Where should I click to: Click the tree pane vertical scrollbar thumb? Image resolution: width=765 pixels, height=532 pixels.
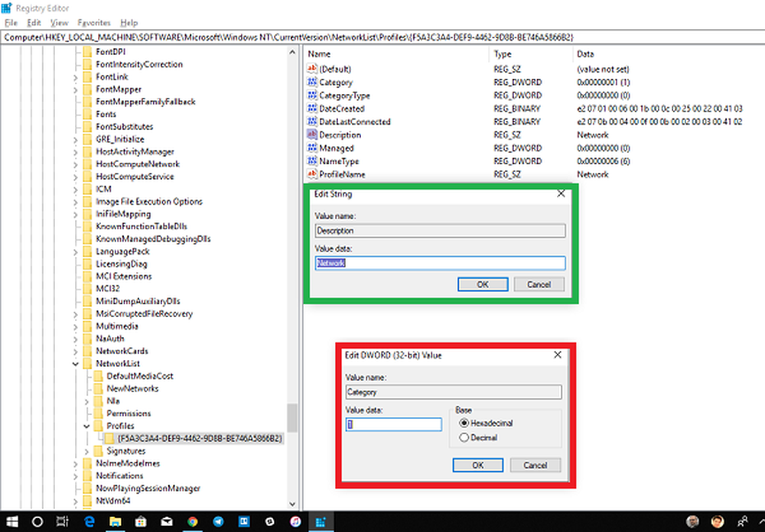pos(292,417)
